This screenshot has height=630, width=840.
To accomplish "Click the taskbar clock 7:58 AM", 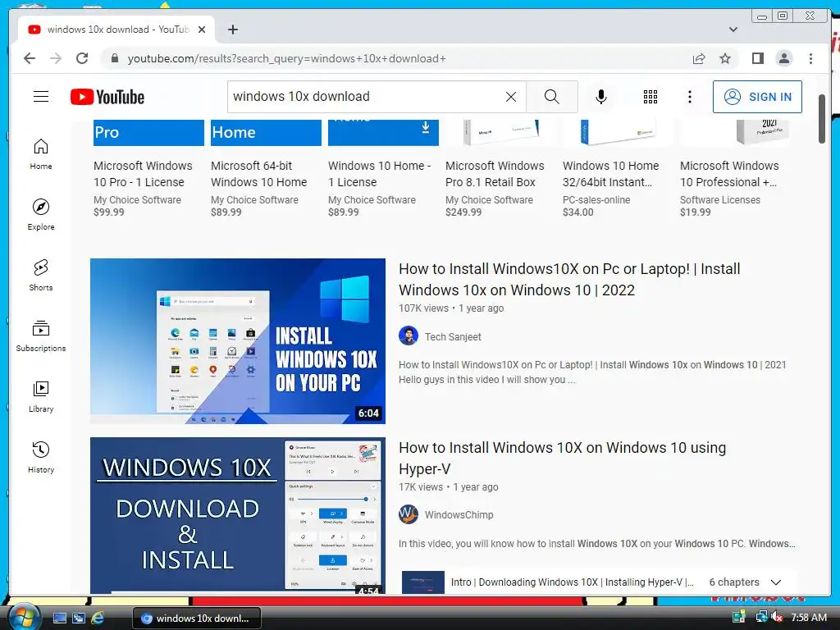I will click(x=809, y=618).
